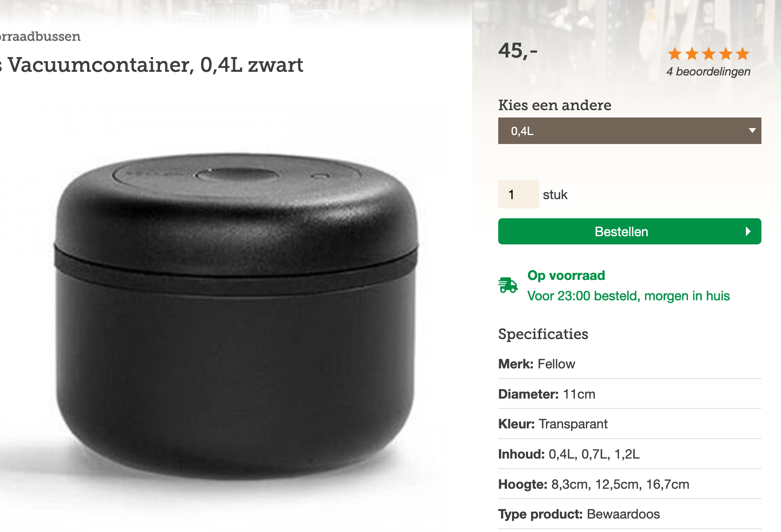Click the white triangle arrow of the size selector

pos(752,131)
